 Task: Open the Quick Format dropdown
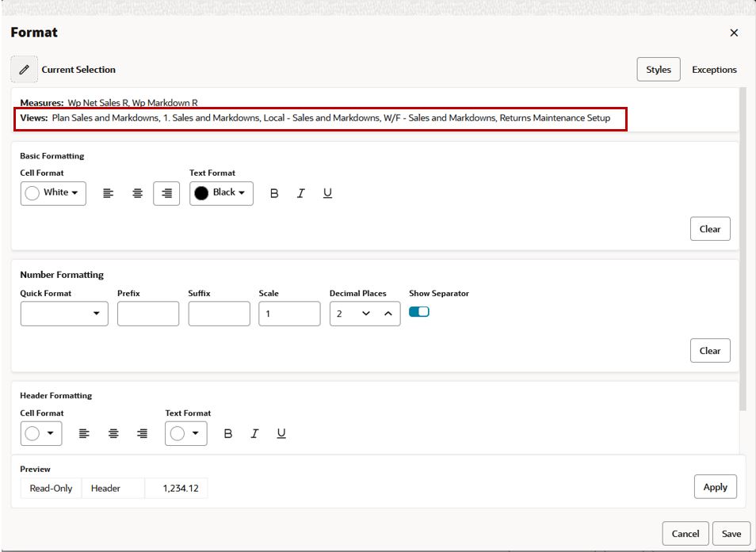pyautogui.click(x=64, y=314)
